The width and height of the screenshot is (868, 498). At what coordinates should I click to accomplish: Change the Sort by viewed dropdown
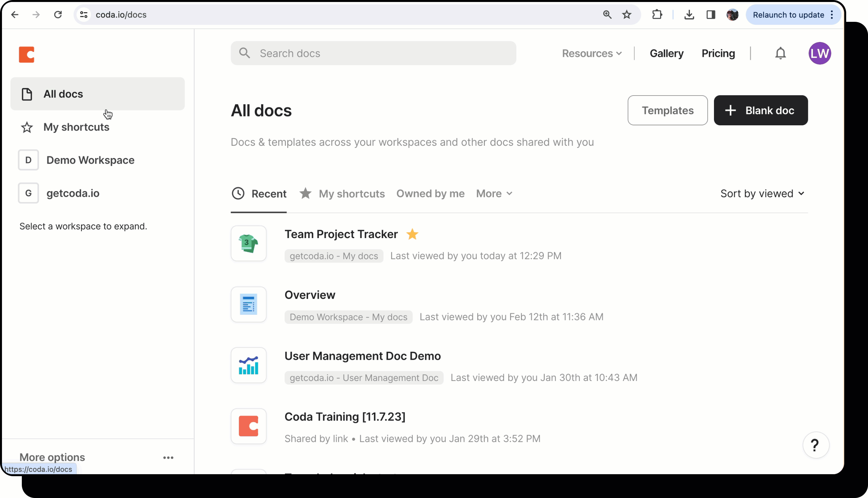[762, 193]
